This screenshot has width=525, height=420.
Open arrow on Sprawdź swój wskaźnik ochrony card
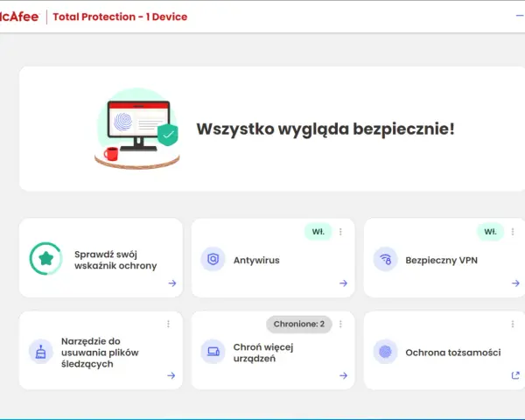tap(172, 283)
